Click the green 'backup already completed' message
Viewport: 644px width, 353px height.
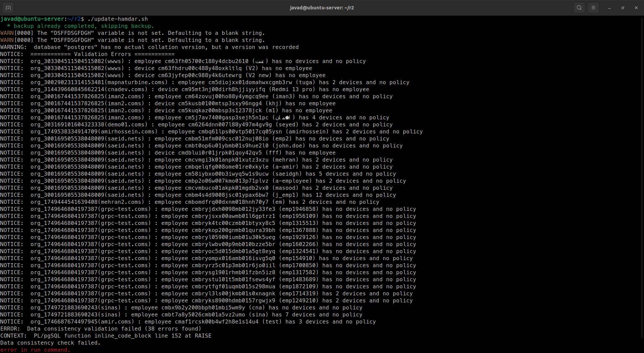tap(80, 26)
